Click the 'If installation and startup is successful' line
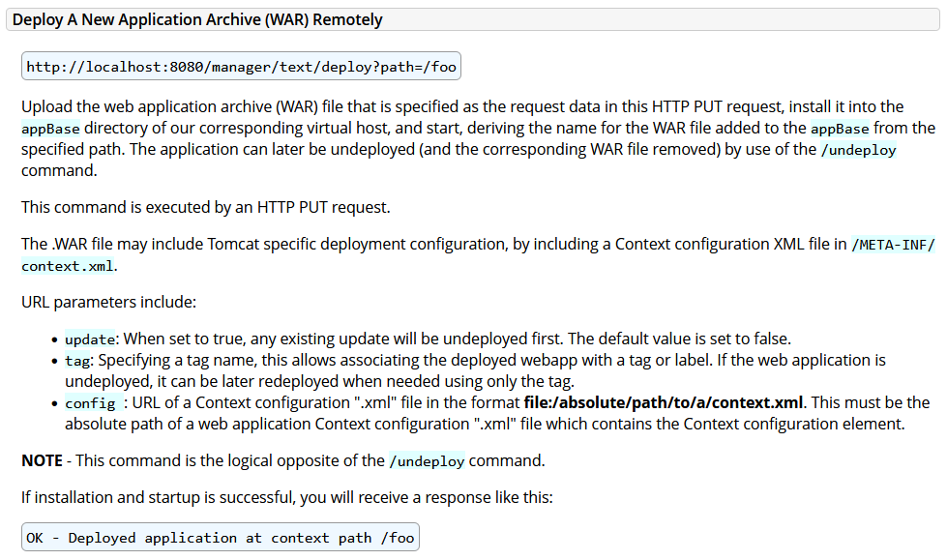This screenshot has height=560, width=947. 287,498
